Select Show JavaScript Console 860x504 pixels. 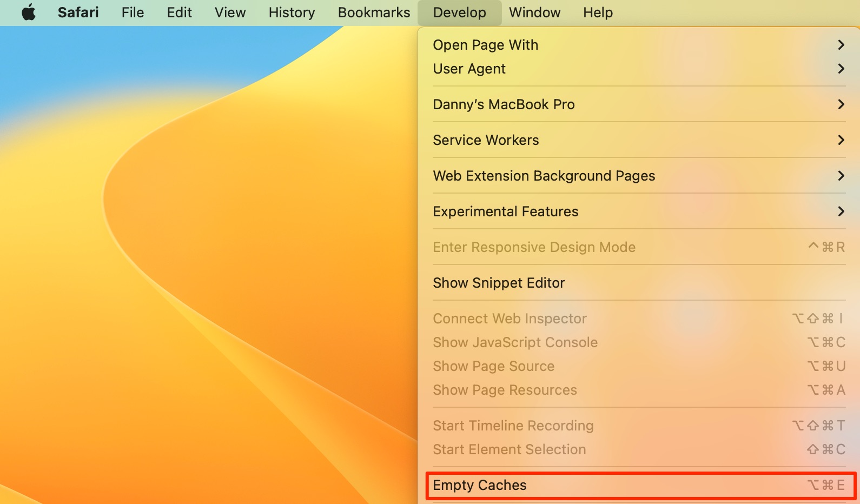tap(639, 342)
